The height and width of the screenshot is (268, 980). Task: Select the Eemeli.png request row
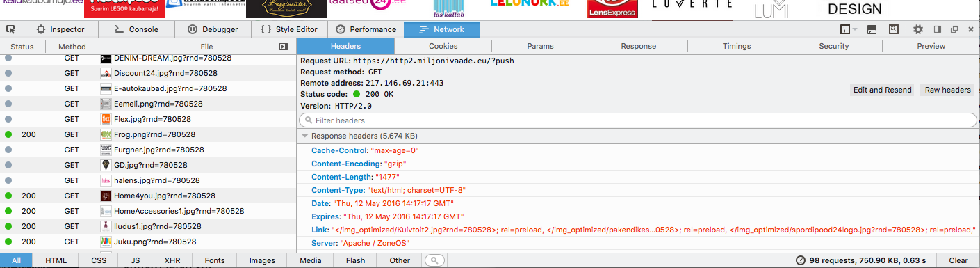click(x=148, y=104)
